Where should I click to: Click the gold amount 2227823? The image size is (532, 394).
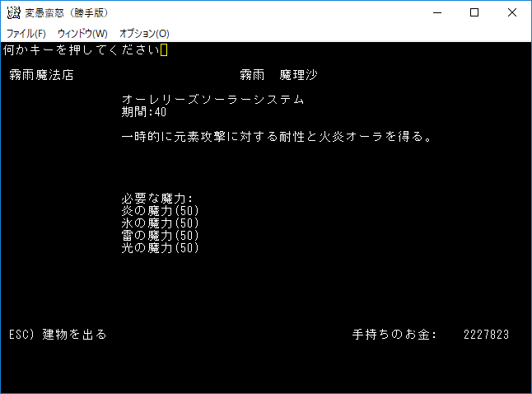click(x=486, y=335)
